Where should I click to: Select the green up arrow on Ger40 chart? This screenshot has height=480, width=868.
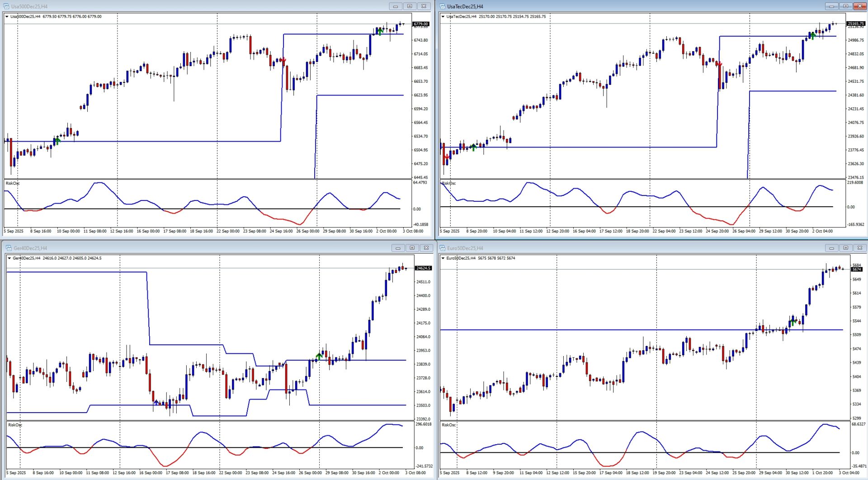click(319, 356)
